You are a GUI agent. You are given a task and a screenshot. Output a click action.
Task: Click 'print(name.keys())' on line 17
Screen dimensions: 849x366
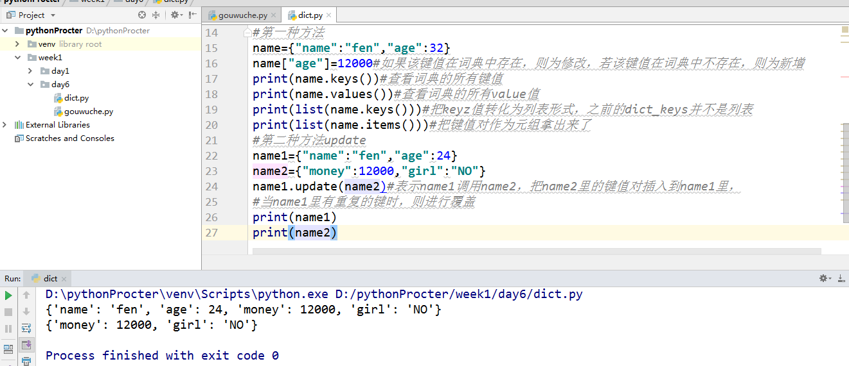pos(316,79)
